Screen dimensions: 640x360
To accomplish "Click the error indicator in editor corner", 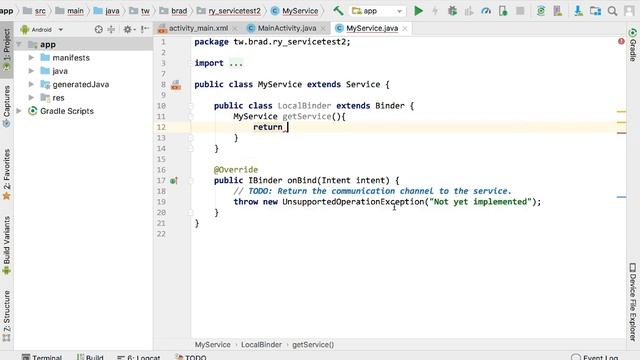I will [x=621, y=41].
